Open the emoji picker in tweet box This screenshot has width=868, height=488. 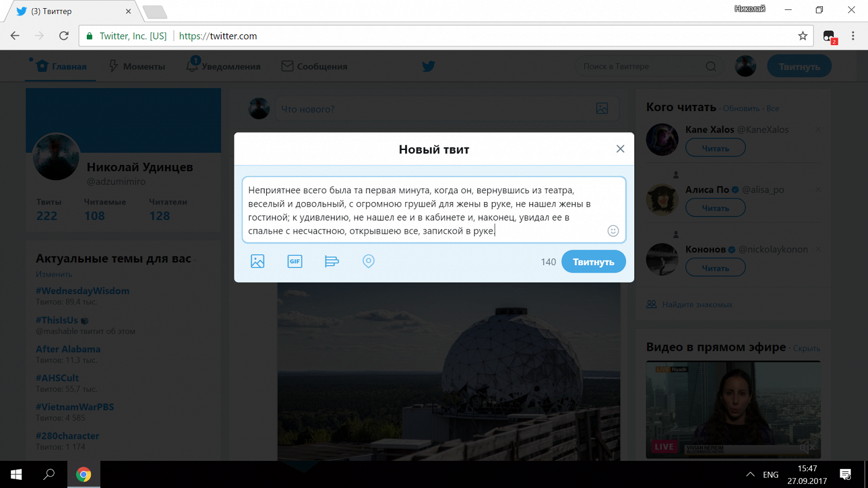[613, 231]
